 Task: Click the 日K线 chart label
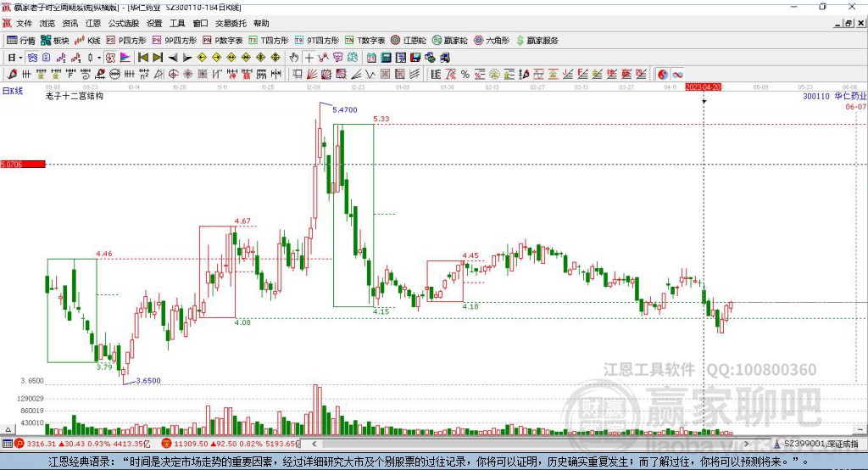click(x=12, y=91)
